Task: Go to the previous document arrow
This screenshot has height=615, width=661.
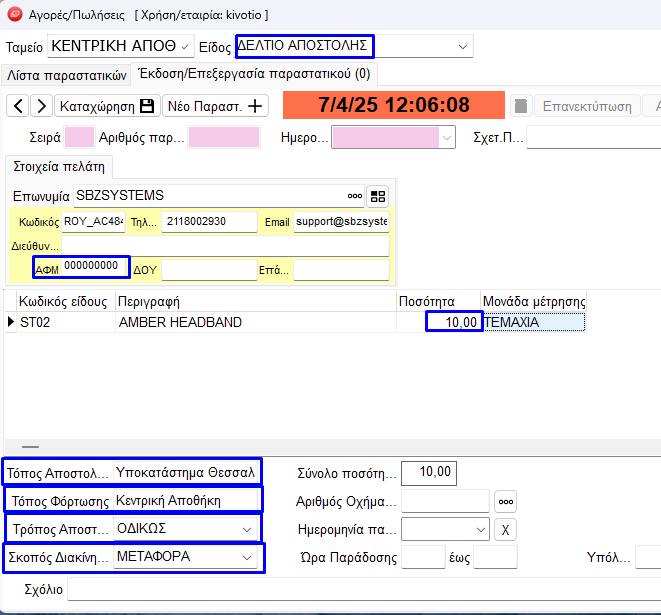Action: coord(18,106)
